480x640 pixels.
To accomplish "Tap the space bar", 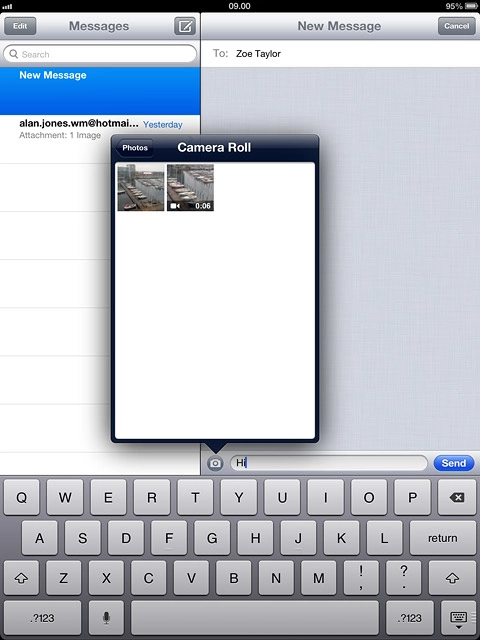I will pyautogui.click(x=255, y=618).
